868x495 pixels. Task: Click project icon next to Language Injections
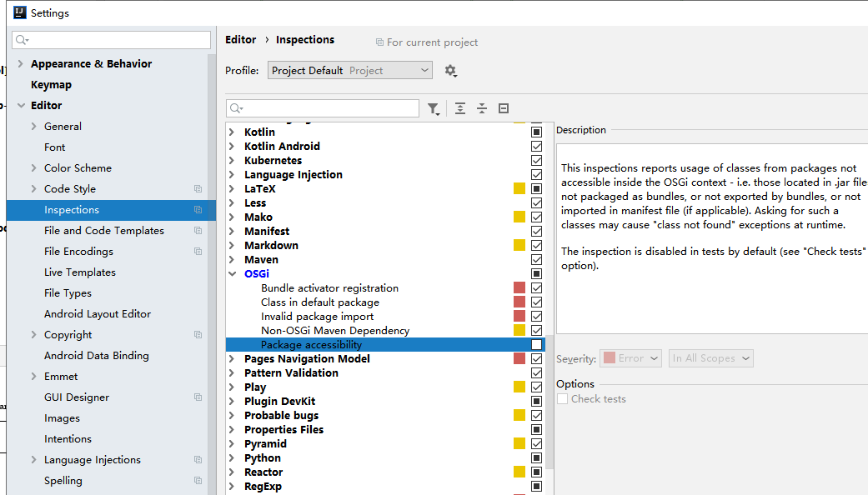(x=198, y=460)
